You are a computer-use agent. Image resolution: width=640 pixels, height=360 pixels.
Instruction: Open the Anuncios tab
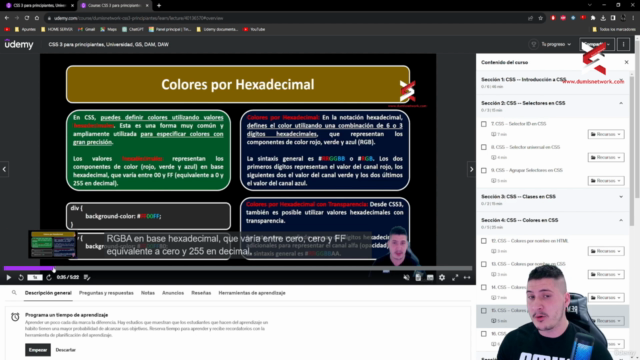pos(173,293)
